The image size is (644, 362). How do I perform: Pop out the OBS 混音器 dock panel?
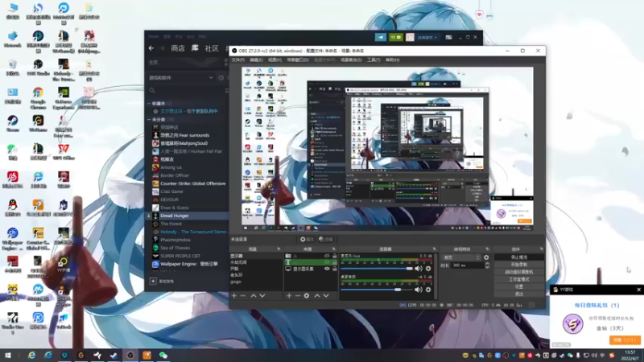click(434, 249)
